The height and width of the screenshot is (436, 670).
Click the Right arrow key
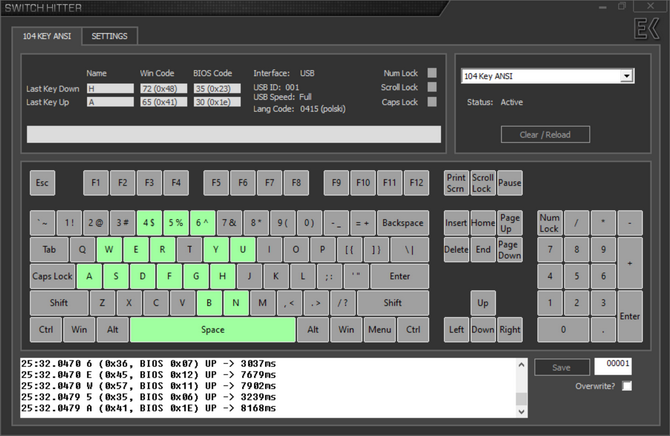(x=510, y=330)
